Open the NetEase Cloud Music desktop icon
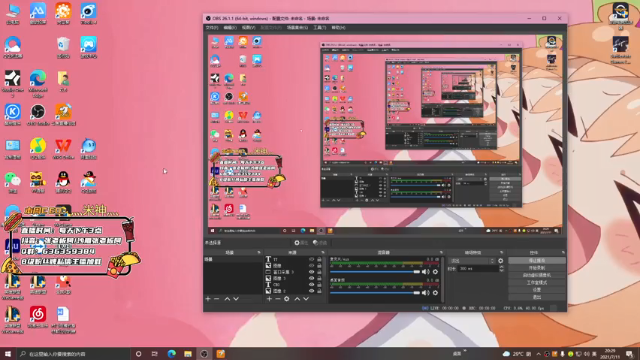 click(38, 317)
